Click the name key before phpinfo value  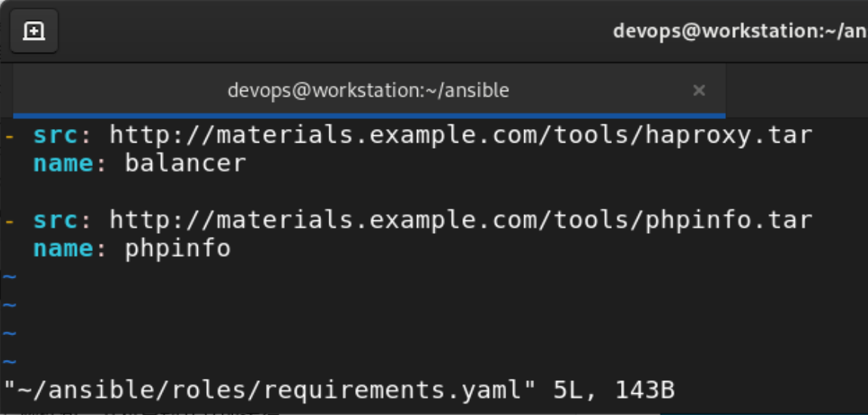(63, 249)
